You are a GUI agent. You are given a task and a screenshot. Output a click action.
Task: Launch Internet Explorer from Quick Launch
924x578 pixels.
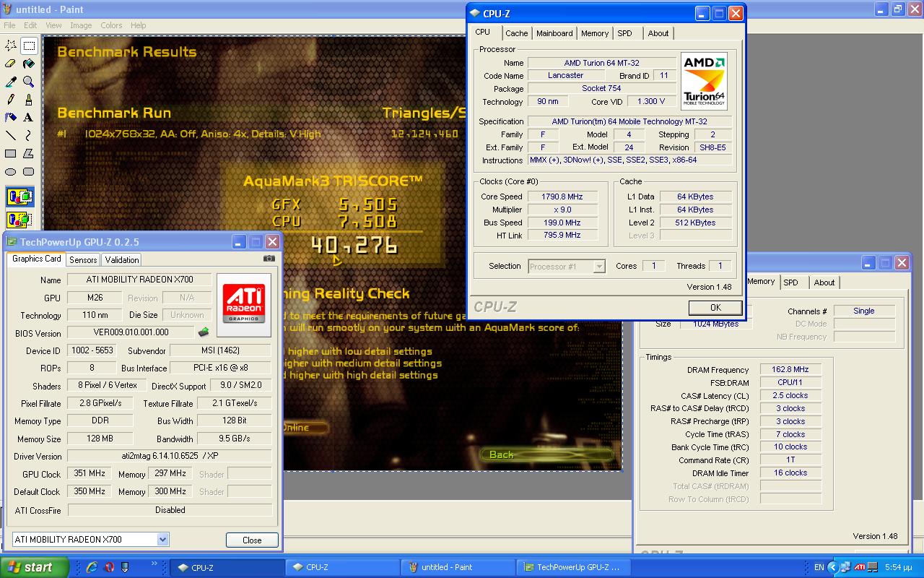[92, 567]
